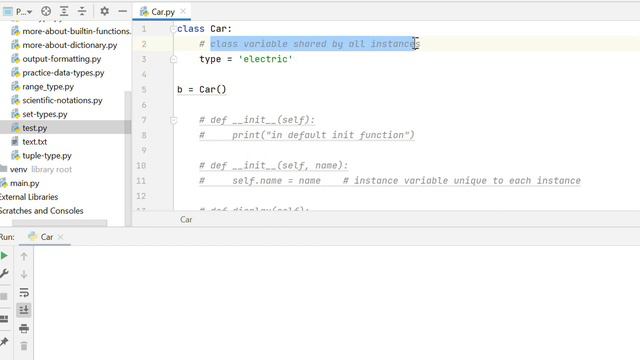Screen dimensions: 640x360
Task: Close the Car run tab
Action: point(60,237)
